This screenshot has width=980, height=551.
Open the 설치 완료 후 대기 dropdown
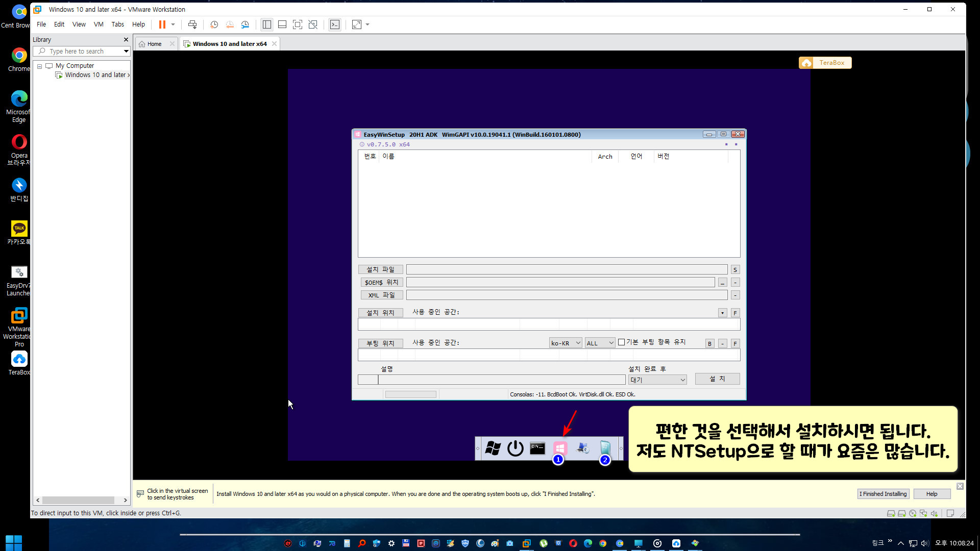pos(657,380)
